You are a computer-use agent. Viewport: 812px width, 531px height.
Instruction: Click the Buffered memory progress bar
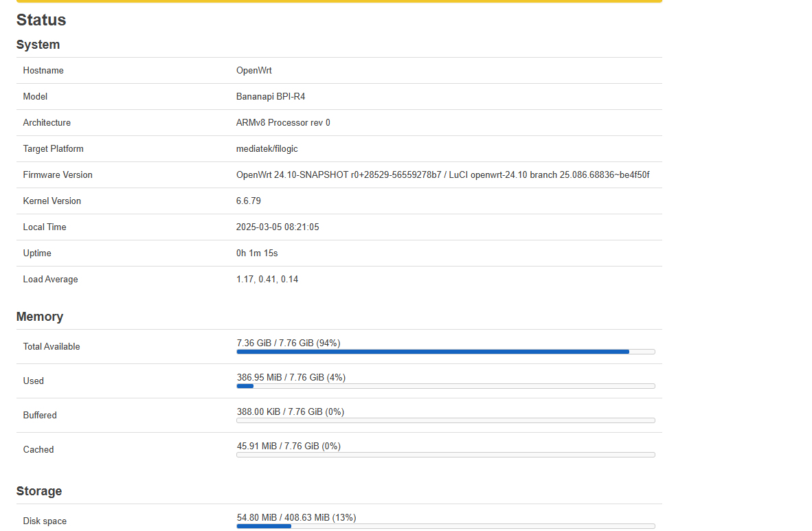tap(446, 420)
